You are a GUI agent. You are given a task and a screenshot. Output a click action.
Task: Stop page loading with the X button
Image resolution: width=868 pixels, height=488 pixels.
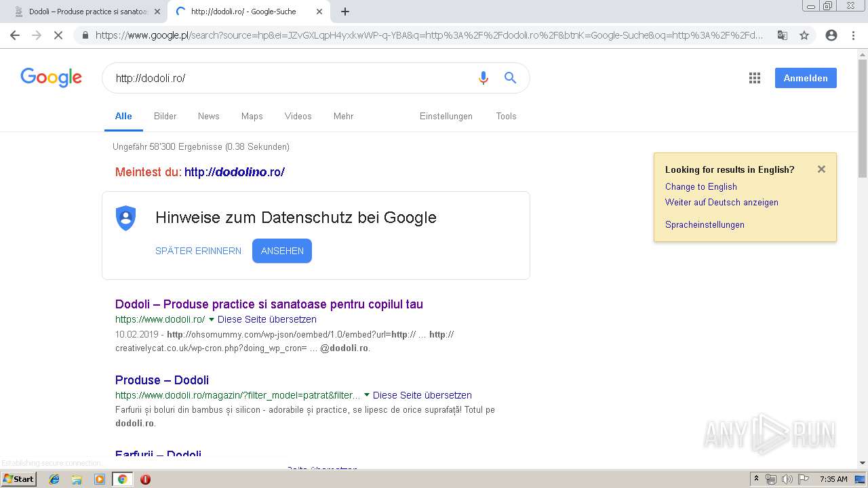pos(58,35)
